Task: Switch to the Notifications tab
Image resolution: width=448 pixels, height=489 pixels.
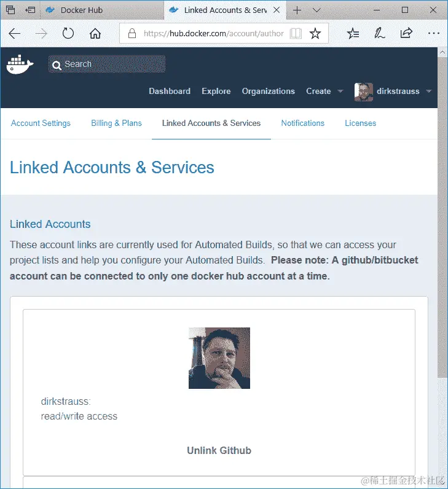Action: [x=302, y=123]
